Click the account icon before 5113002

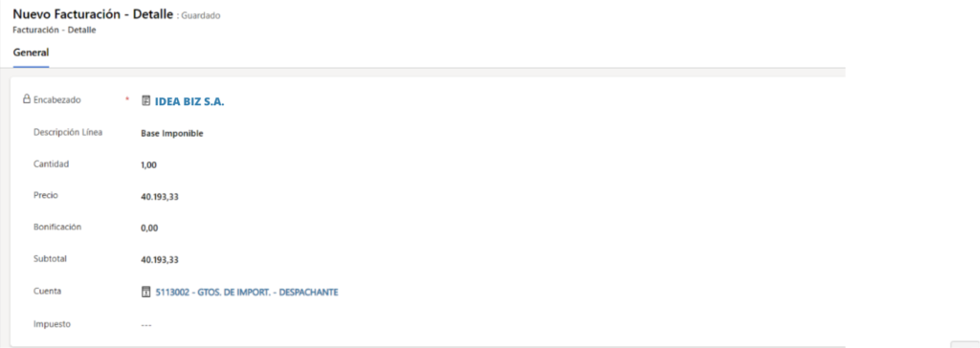pos(146,292)
